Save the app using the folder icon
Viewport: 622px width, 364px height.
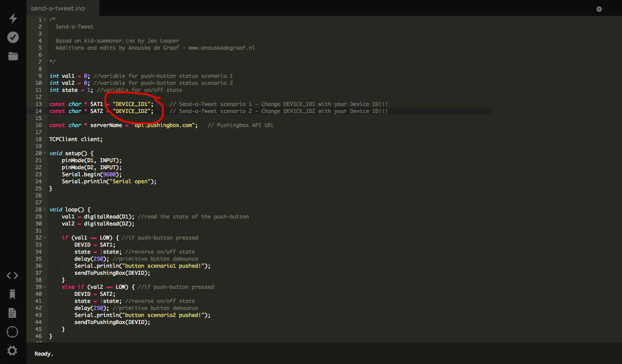(x=13, y=56)
